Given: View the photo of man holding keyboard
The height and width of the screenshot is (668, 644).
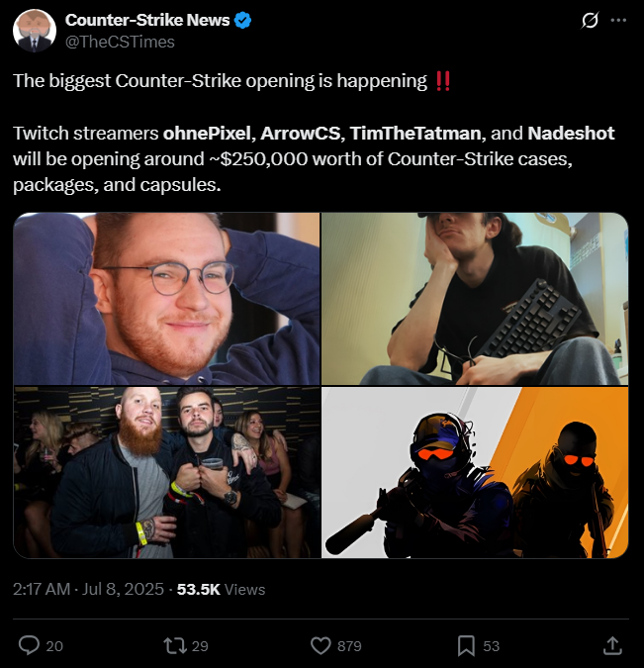Looking at the screenshot, I should 475,299.
